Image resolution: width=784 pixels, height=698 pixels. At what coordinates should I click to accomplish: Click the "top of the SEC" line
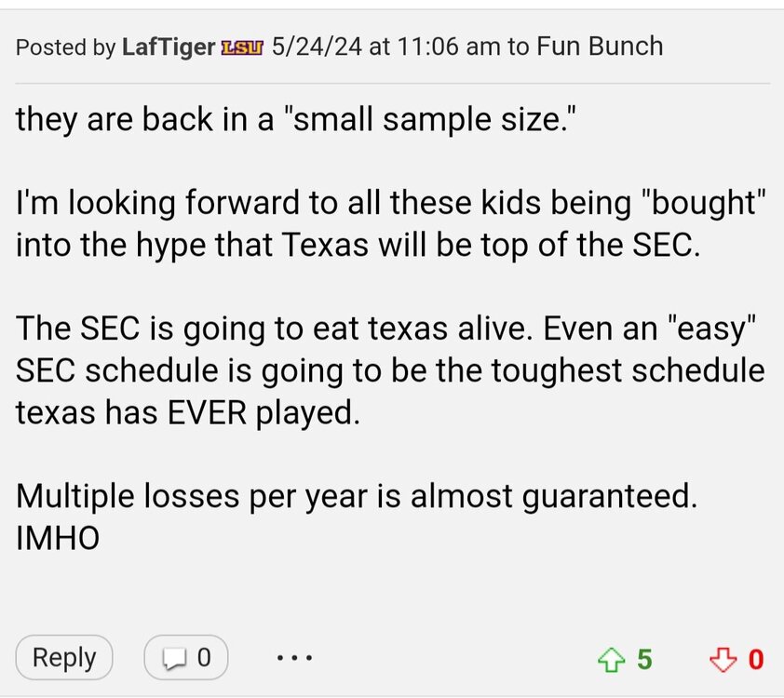(x=357, y=245)
